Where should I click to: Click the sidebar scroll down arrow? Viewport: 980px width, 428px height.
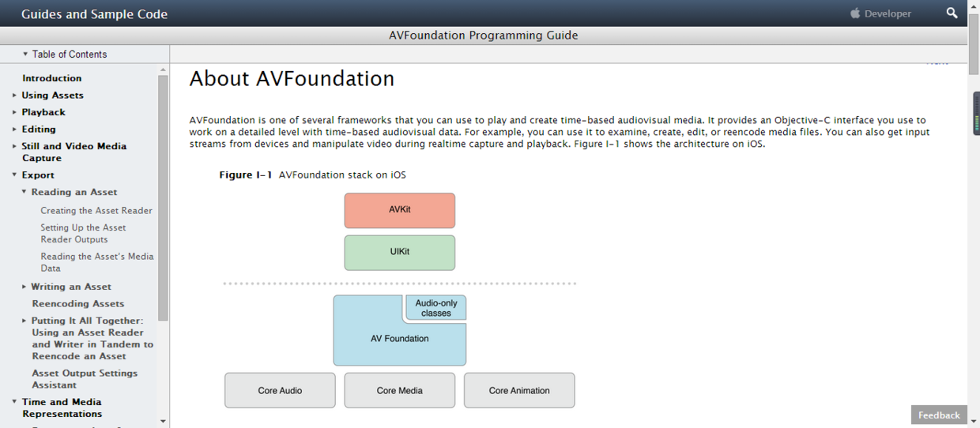(164, 421)
